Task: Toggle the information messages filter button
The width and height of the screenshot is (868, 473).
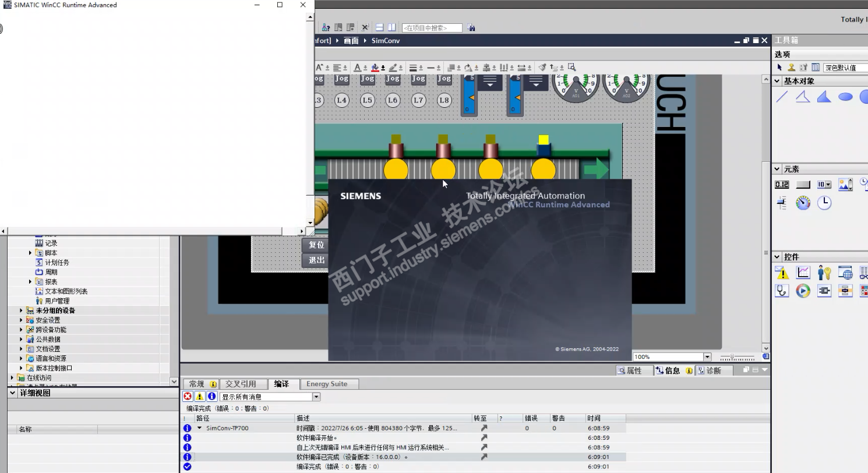Action: pos(212,397)
